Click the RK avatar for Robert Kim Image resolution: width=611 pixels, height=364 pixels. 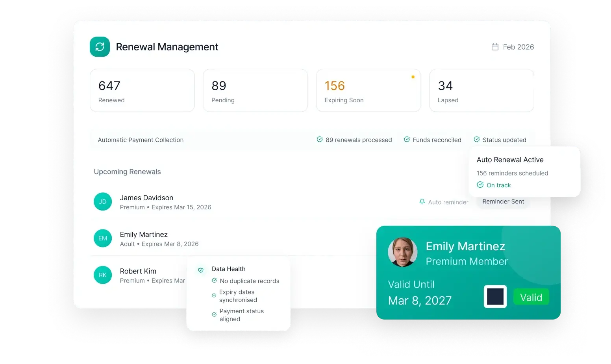pyautogui.click(x=103, y=275)
